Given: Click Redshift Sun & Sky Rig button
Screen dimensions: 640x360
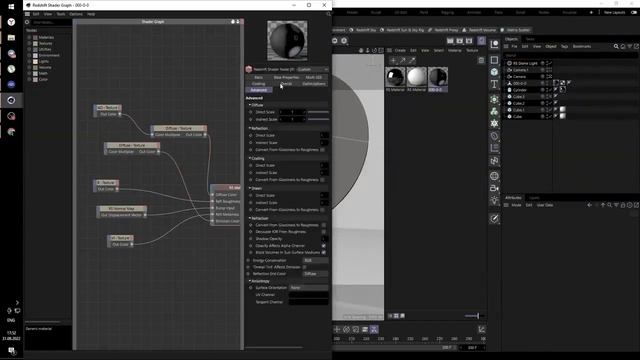Looking at the screenshot, I should click(x=402, y=30).
